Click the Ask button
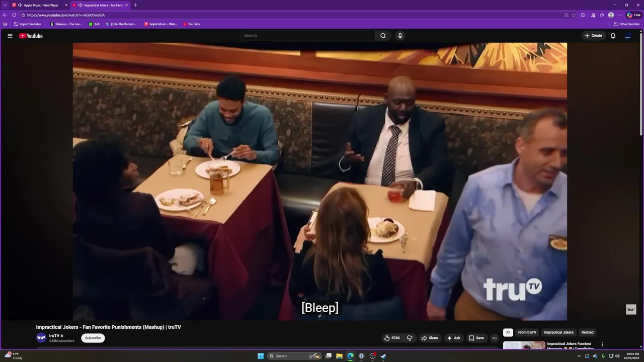The height and width of the screenshot is (362, 644). tap(453, 338)
